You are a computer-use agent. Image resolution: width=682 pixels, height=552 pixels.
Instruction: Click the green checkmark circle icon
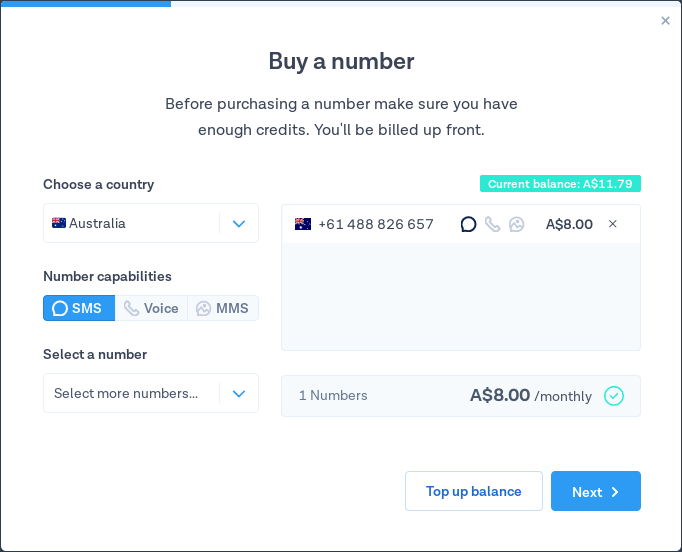click(614, 396)
